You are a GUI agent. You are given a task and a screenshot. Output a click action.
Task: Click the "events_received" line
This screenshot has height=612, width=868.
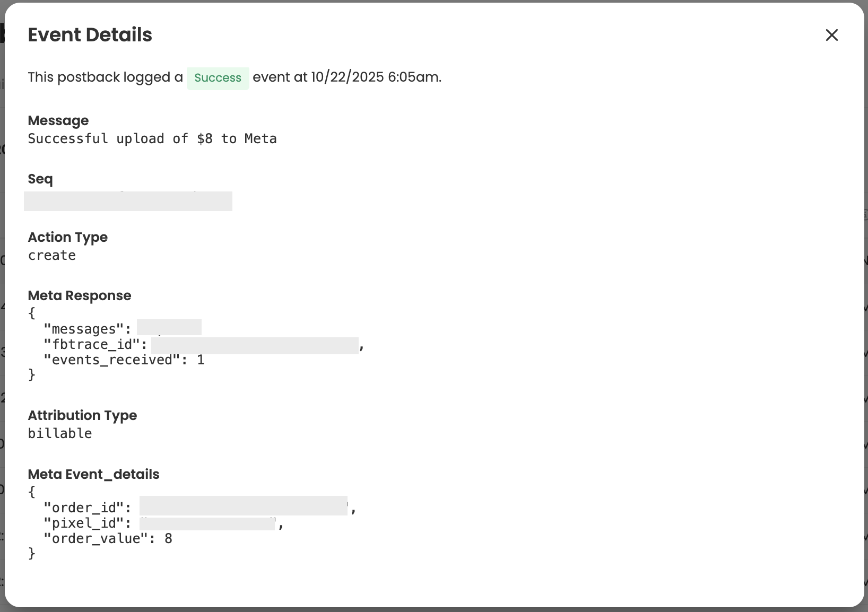[x=124, y=360]
